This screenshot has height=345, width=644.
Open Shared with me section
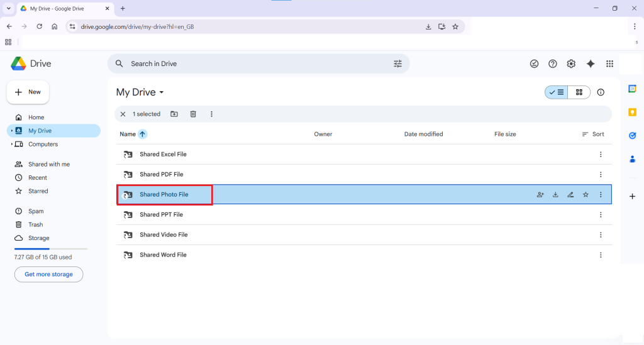[x=48, y=164]
